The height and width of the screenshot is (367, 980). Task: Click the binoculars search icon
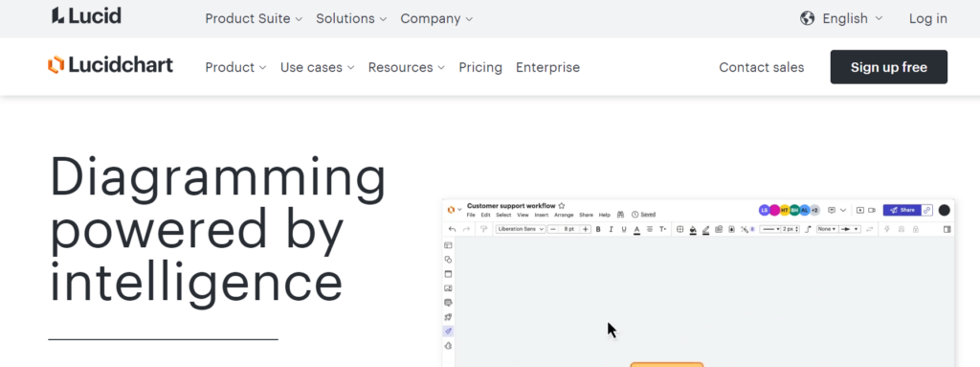point(620,215)
